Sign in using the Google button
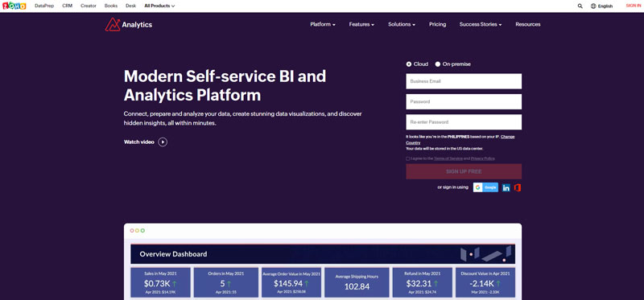The width and height of the screenshot is (644, 300). coord(485,187)
